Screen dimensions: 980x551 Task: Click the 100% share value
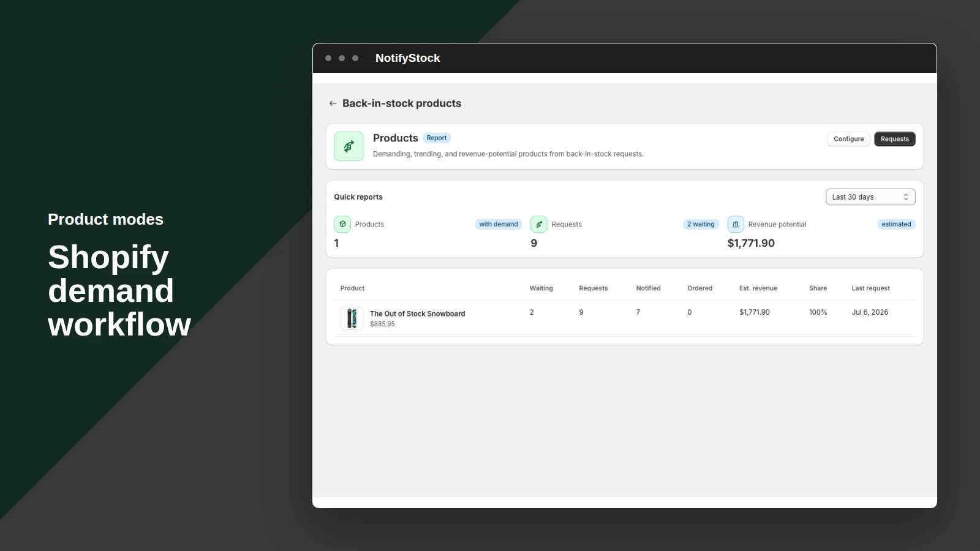pyautogui.click(x=818, y=312)
